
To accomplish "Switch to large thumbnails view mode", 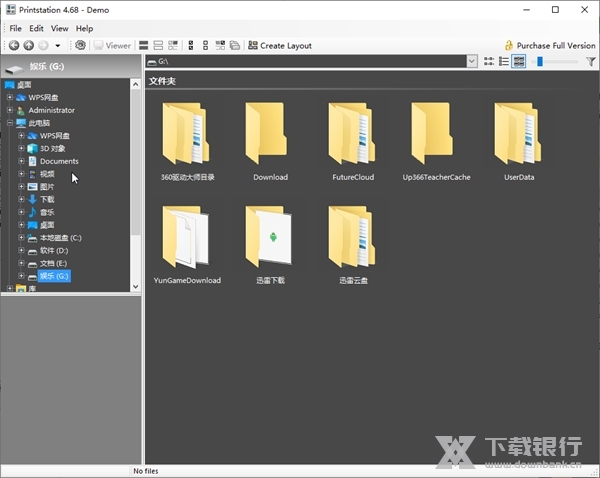I will [x=519, y=62].
